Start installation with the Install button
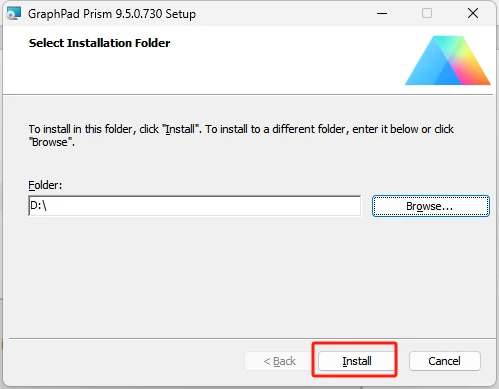Viewport: 499px width, 389px height. (357, 361)
